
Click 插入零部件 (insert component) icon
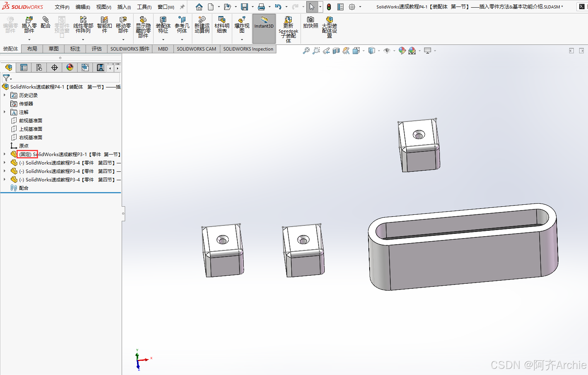click(29, 25)
